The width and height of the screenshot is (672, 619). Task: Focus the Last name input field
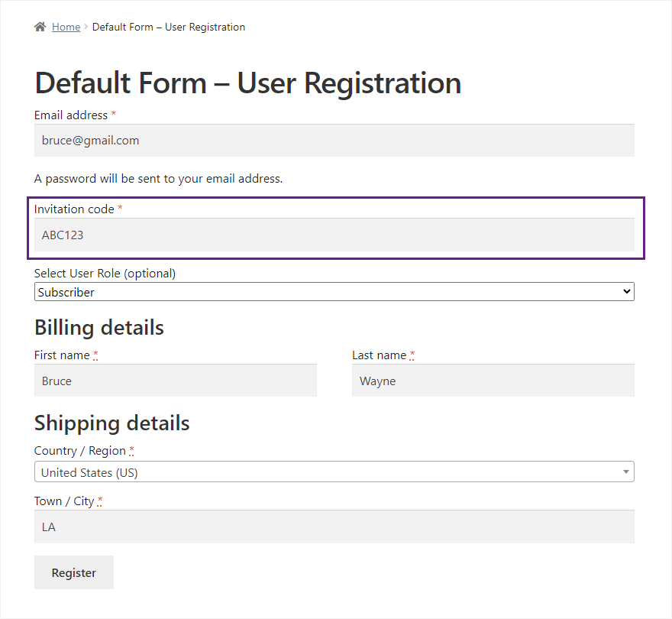(x=493, y=381)
